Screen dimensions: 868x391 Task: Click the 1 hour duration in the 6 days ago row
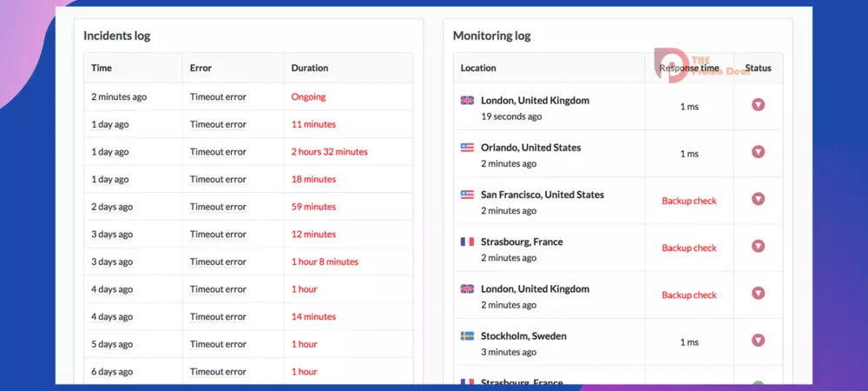pyautogui.click(x=304, y=372)
